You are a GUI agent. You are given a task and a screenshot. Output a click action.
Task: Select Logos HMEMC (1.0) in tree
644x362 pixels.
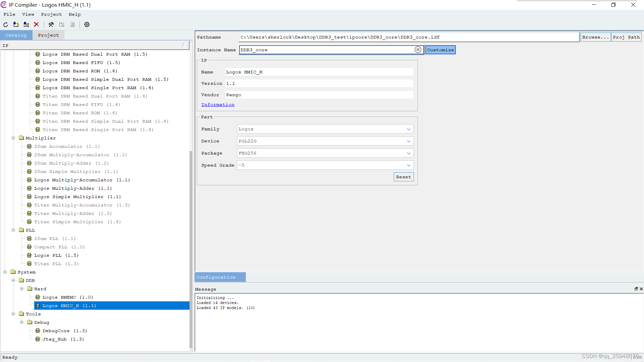pos(67,297)
